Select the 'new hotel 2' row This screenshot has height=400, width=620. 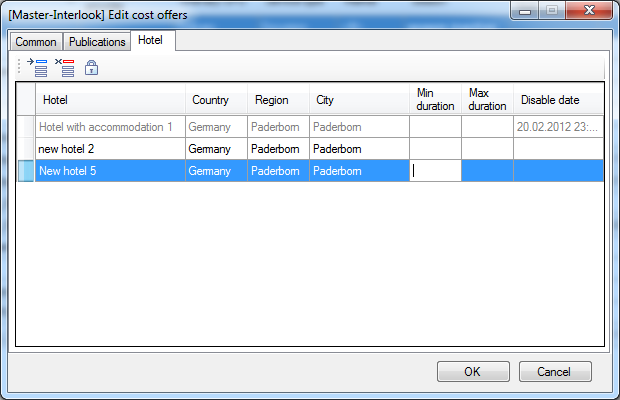(110, 149)
